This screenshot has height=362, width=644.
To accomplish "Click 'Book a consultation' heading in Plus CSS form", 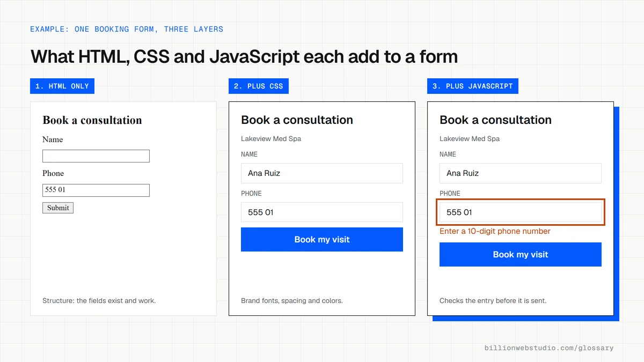I will [297, 120].
